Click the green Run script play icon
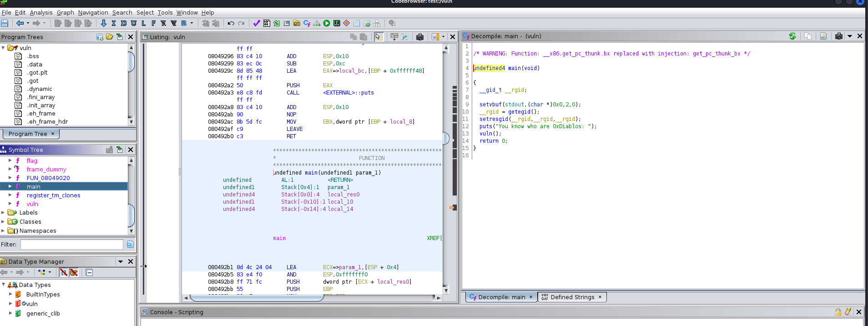Screen dimensions: 868x326 click(327, 23)
